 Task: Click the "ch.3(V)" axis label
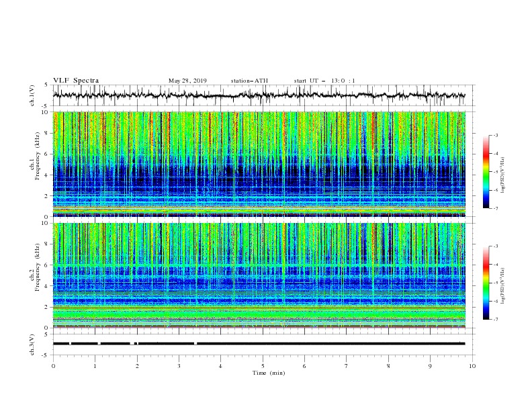coord(32,345)
